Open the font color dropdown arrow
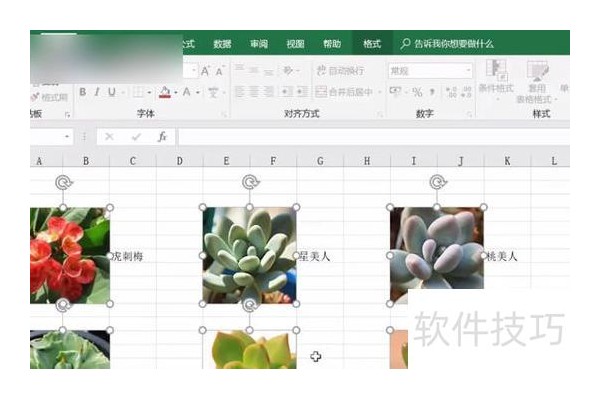 (198, 92)
